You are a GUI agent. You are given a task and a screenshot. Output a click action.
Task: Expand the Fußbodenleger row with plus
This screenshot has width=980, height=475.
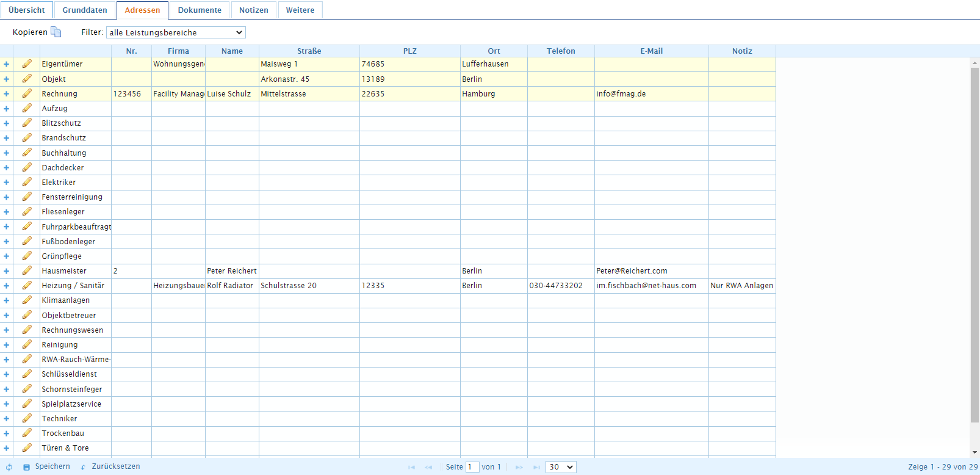6,242
